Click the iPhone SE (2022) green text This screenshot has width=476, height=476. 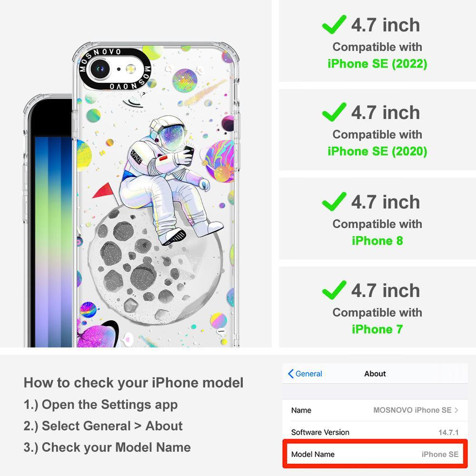click(377, 64)
